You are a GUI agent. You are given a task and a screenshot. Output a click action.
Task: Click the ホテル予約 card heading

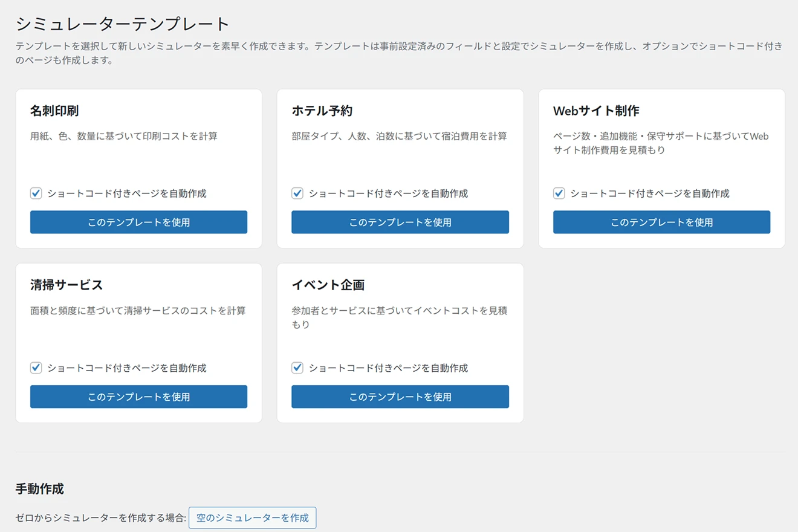[322, 111]
